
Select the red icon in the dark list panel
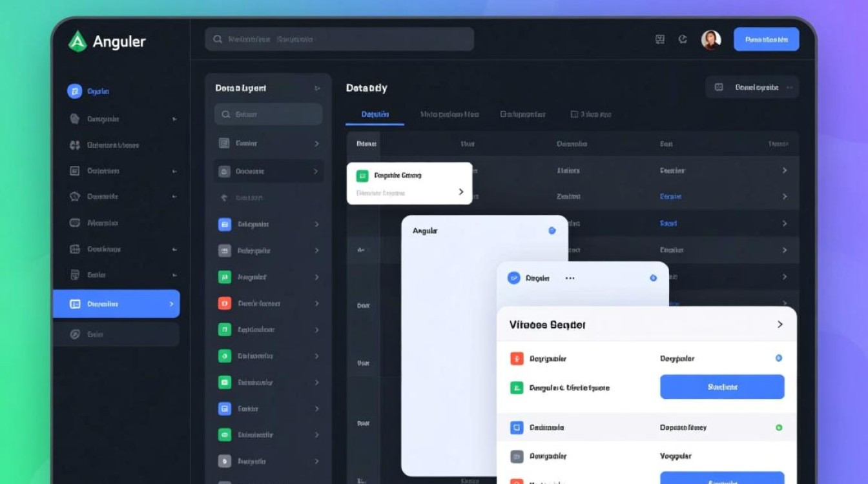(224, 303)
